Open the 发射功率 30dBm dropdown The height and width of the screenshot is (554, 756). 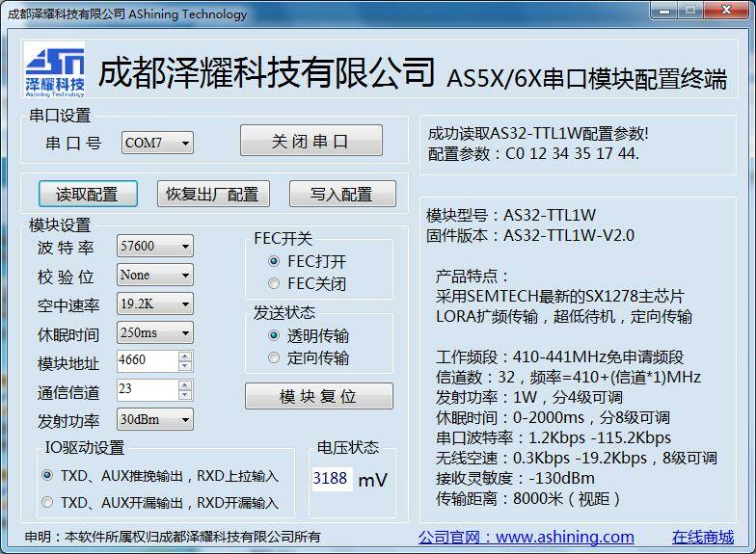tap(154, 420)
